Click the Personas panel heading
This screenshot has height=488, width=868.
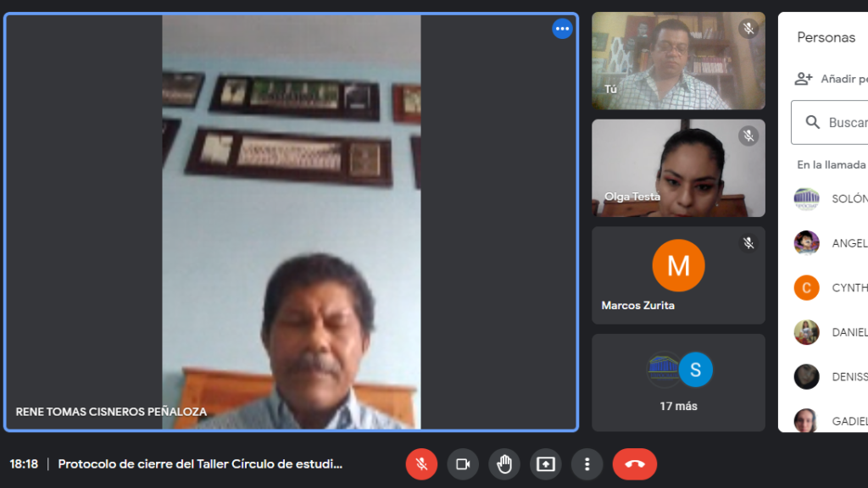[826, 37]
